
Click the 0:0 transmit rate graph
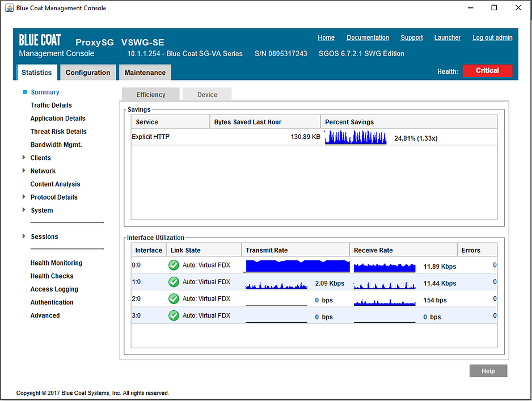(297, 265)
